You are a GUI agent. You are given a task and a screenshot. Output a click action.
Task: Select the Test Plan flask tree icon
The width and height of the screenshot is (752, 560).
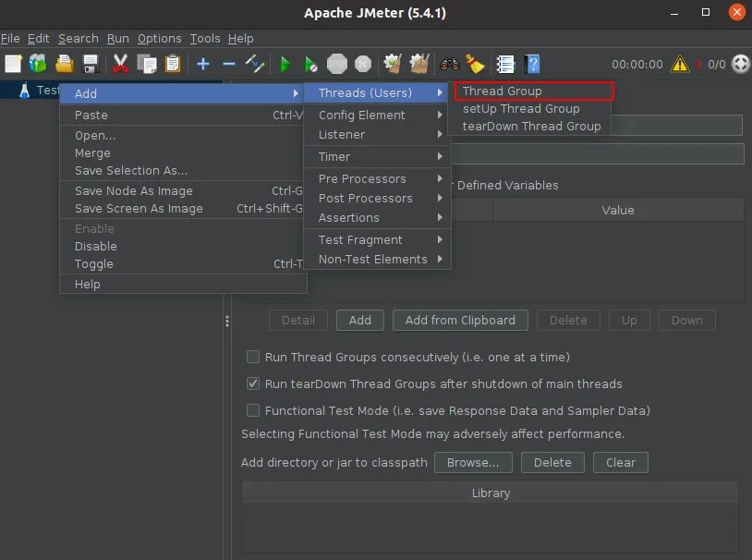tap(24, 90)
